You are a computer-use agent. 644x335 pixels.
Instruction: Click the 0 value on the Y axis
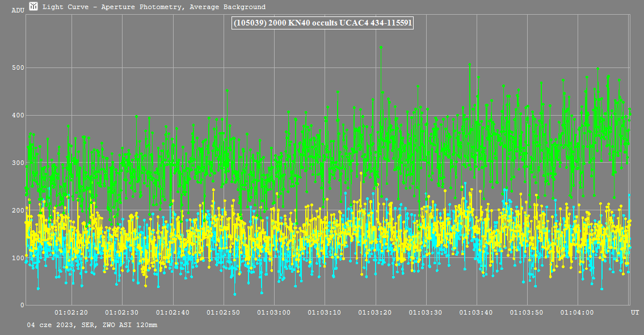click(23, 306)
